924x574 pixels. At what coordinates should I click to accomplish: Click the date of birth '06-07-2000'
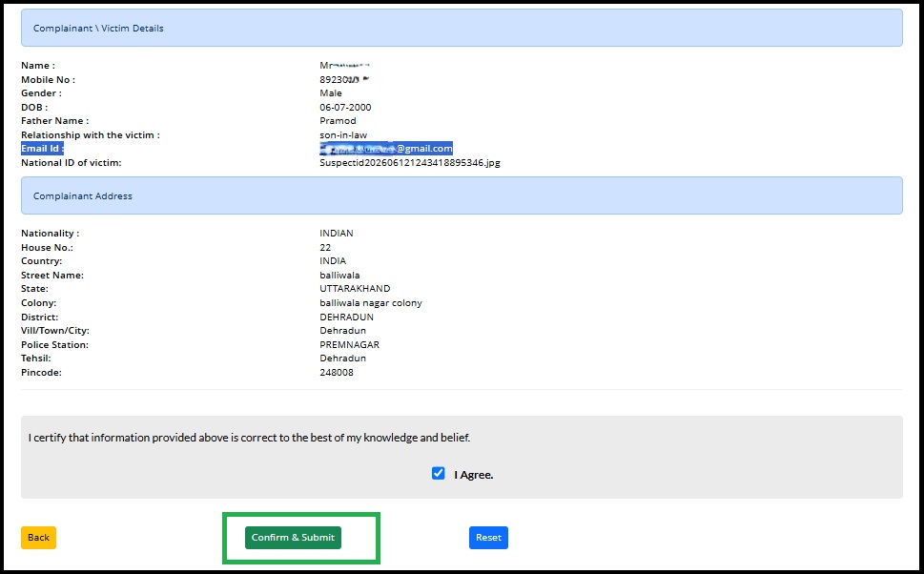click(x=345, y=107)
